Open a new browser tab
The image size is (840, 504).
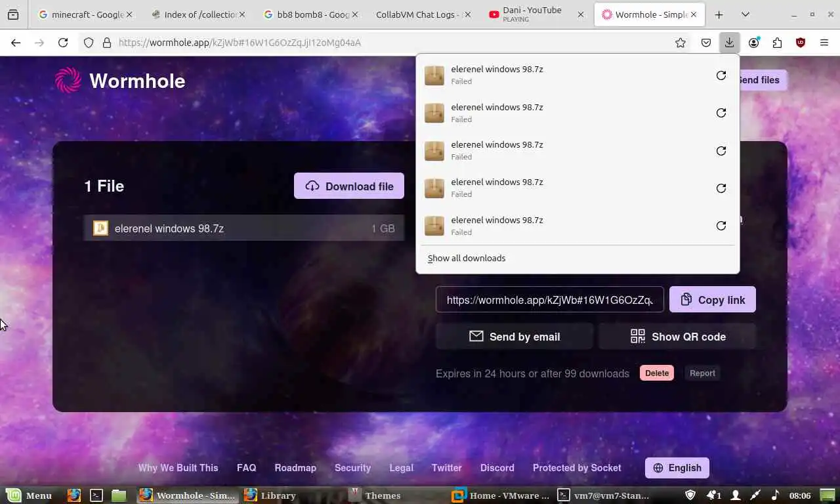click(x=719, y=14)
